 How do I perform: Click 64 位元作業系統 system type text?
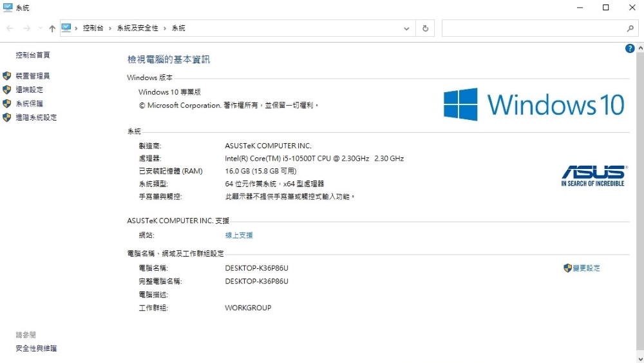click(x=274, y=184)
